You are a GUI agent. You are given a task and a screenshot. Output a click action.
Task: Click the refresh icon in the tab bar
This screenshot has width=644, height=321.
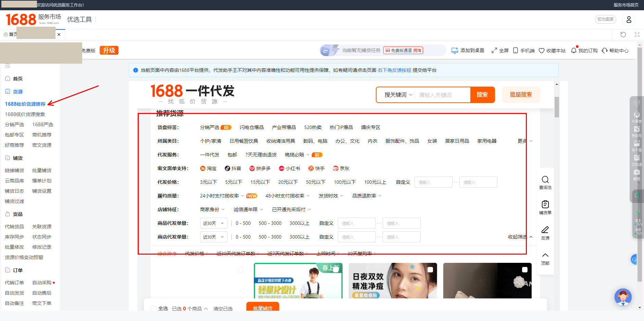point(623,35)
